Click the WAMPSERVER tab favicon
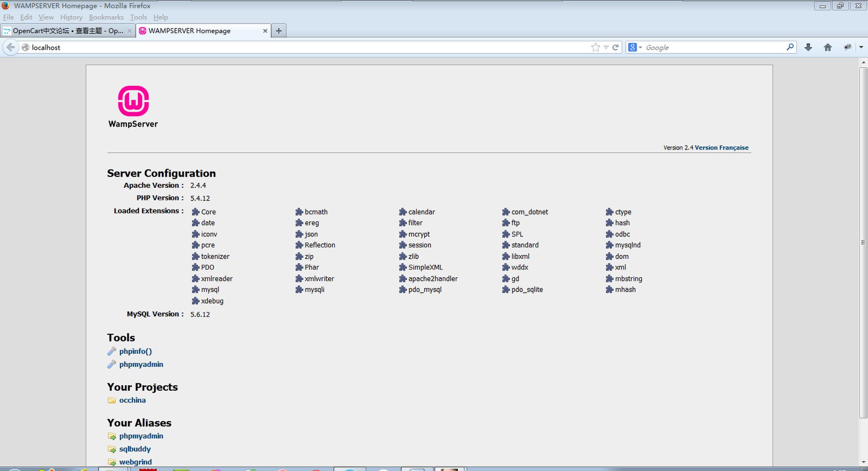This screenshot has width=868, height=471. [x=142, y=31]
